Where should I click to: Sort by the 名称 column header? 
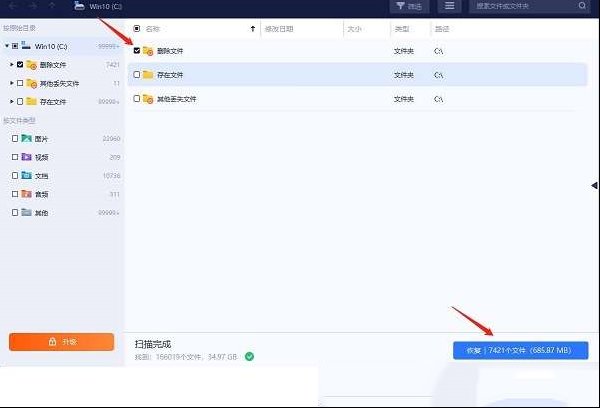point(152,29)
